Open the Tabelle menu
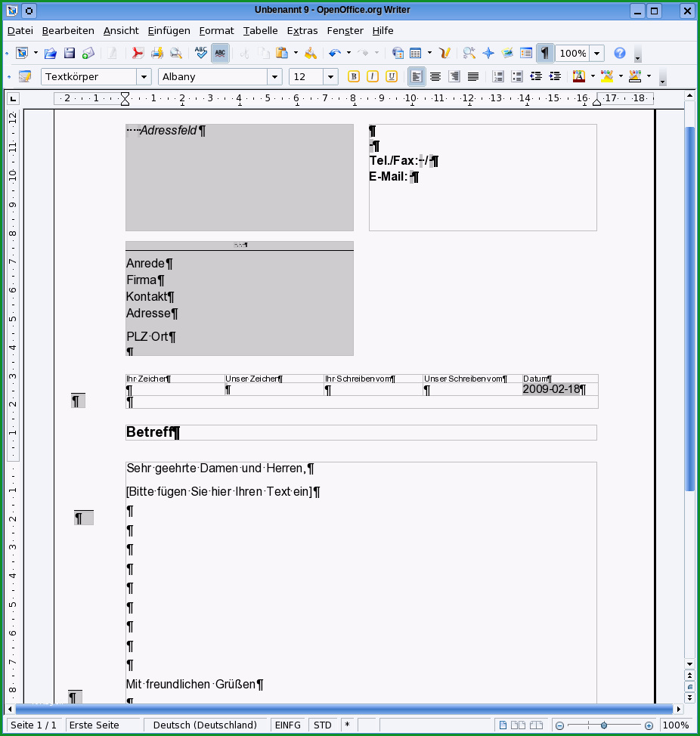 click(261, 30)
